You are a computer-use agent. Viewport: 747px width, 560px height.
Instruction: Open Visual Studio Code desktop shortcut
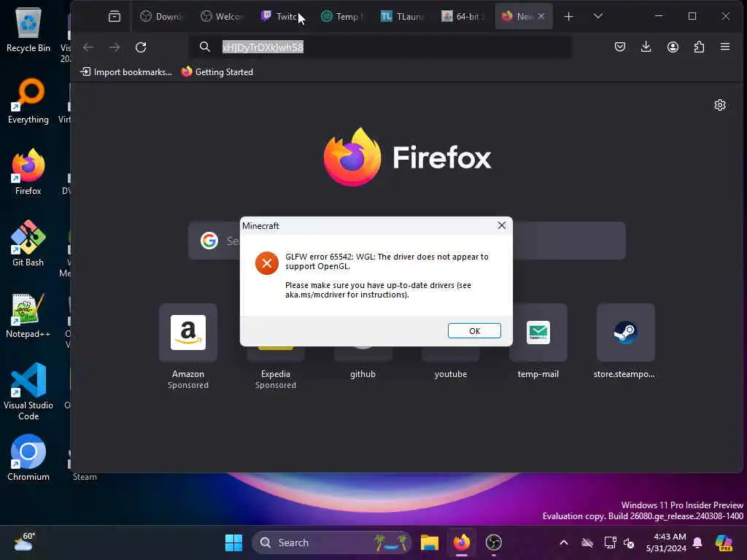click(x=28, y=392)
